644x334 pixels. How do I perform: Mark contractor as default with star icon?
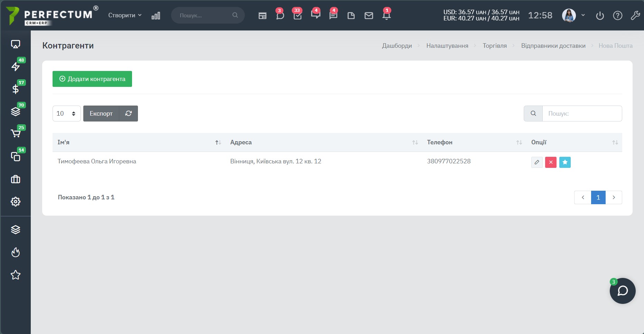[565, 162]
